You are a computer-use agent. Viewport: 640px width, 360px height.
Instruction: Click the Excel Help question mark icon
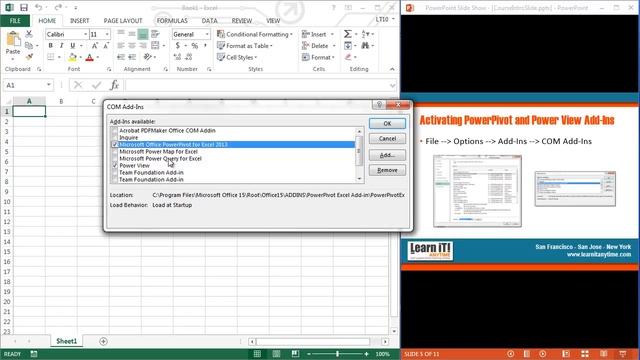click(333, 7)
